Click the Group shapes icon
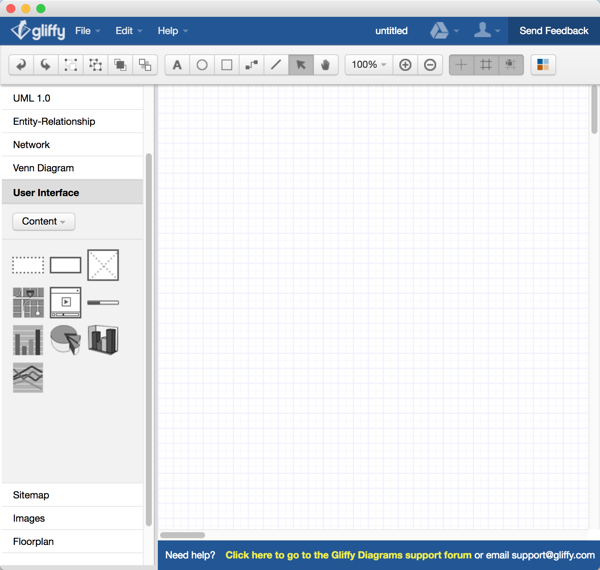Screen dimensions: 600x570 pos(70,65)
